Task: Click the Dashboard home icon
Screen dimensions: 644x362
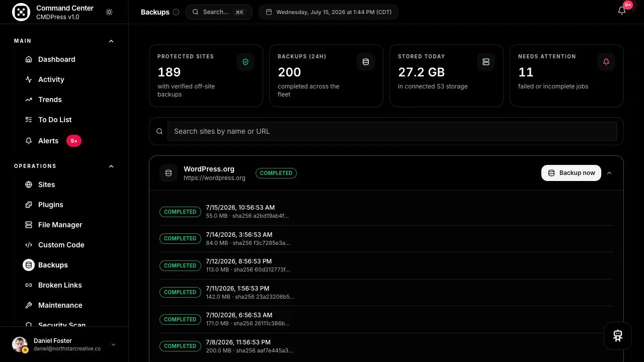Action: pos(29,59)
